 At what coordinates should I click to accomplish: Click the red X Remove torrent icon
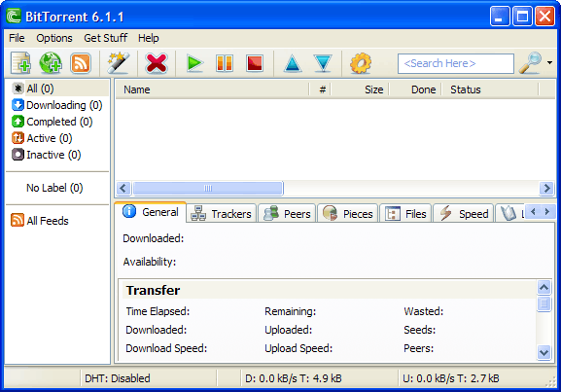point(157,63)
